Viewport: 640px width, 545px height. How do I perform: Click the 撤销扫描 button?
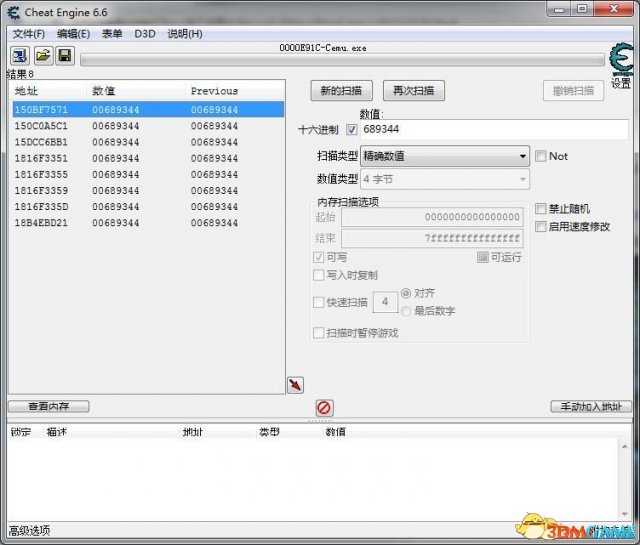573,91
